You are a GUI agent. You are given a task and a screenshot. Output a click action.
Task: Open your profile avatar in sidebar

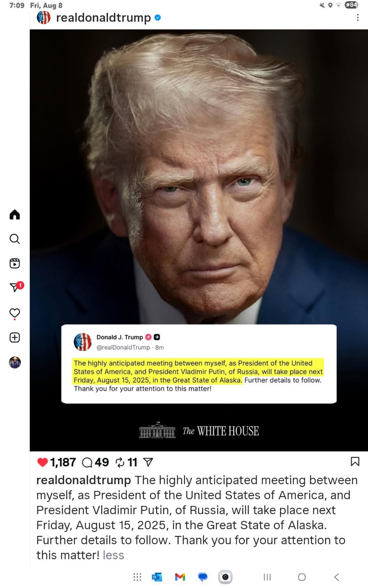pos(15,362)
